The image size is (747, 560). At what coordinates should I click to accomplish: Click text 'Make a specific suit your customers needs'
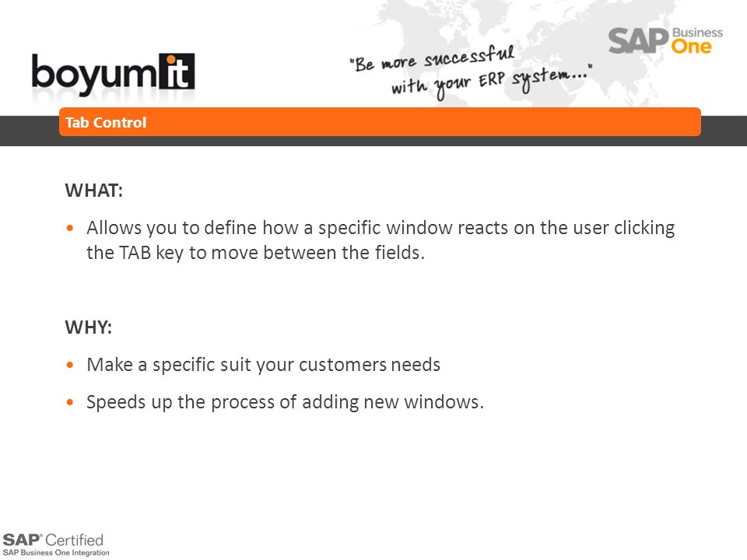click(264, 365)
